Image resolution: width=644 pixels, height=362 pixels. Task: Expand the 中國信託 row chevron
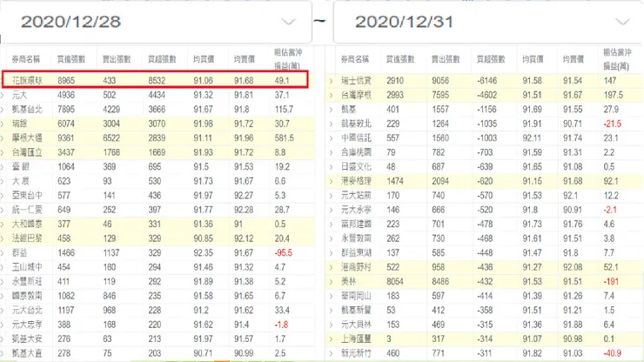click(331, 138)
